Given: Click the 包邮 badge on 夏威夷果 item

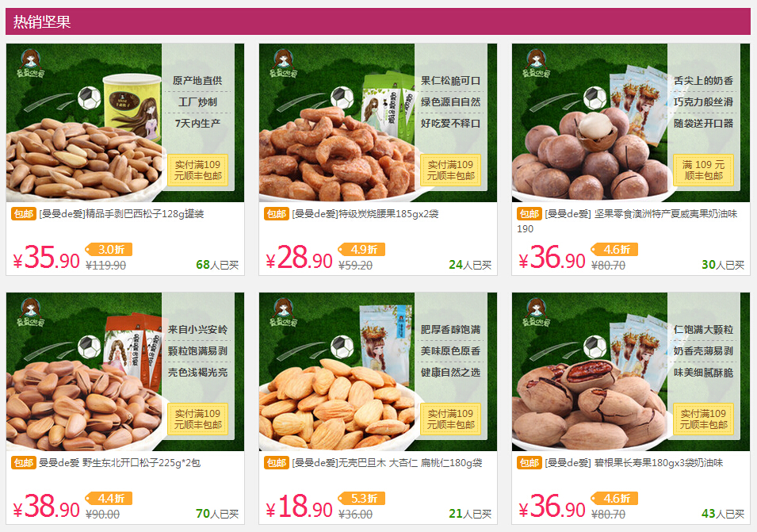Looking at the screenshot, I should (x=530, y=214).
